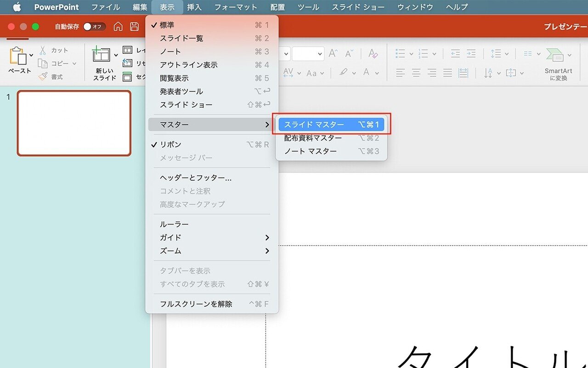Choose アウトライン表示 view

212,65
